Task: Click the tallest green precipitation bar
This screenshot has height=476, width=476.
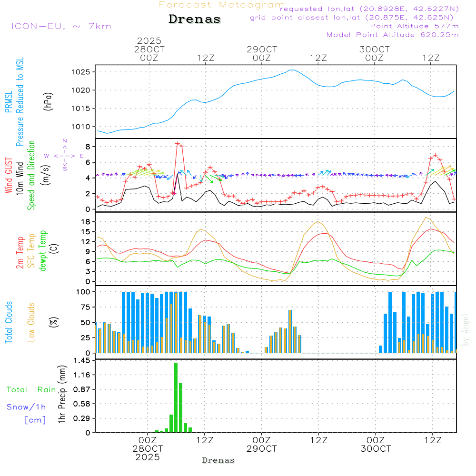Action: [176, 397]
